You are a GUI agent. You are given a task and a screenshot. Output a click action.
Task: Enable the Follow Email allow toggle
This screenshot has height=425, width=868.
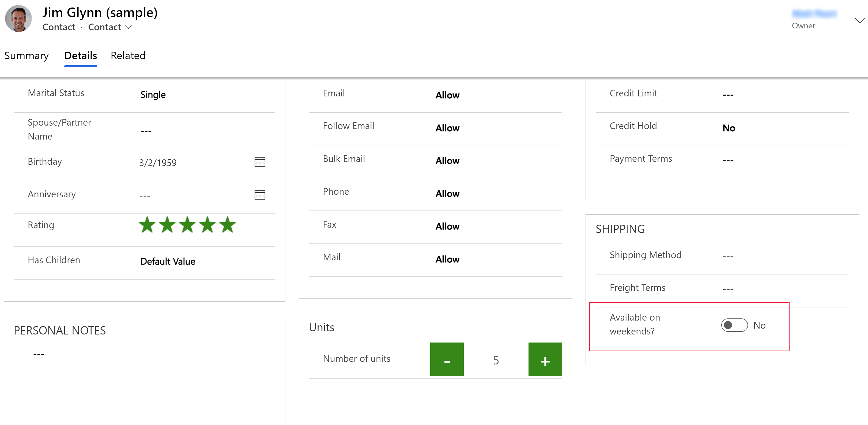click(447, 128)
